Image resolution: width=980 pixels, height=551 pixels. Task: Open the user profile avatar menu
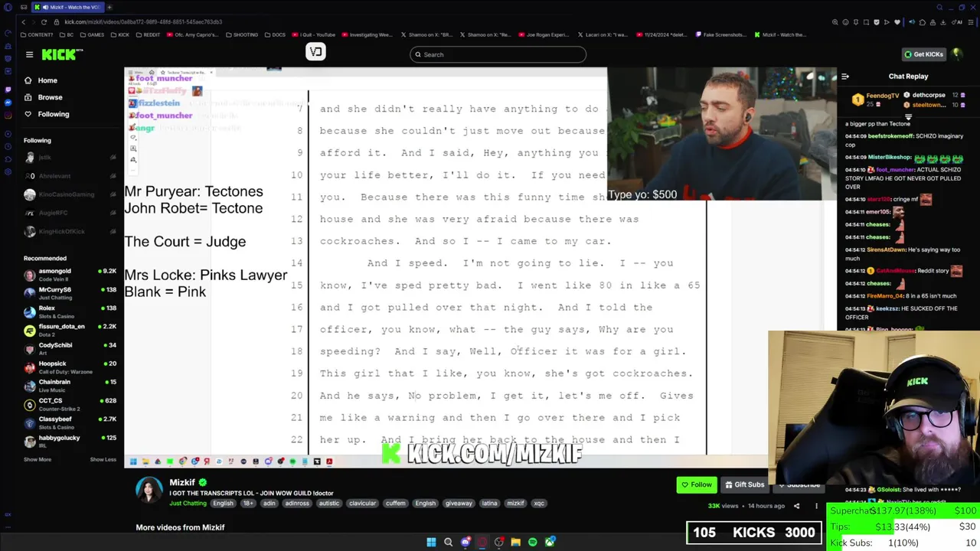pyautogui.click(x=956, y=54)
